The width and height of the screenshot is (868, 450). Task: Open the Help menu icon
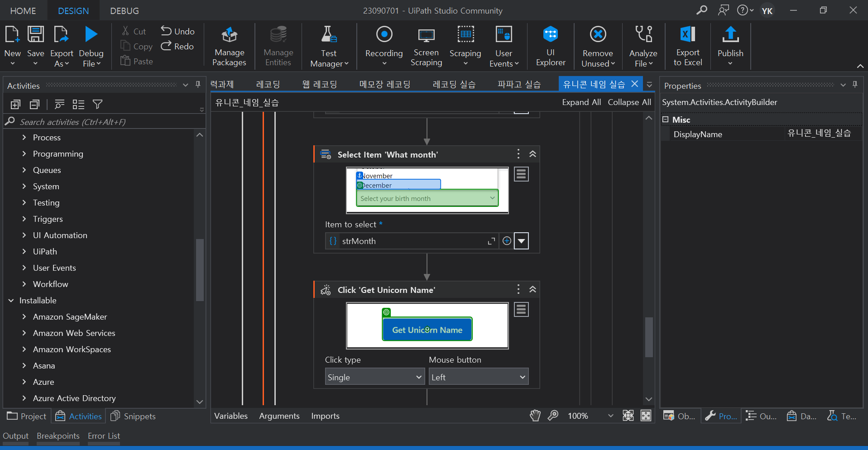point(745,10)
